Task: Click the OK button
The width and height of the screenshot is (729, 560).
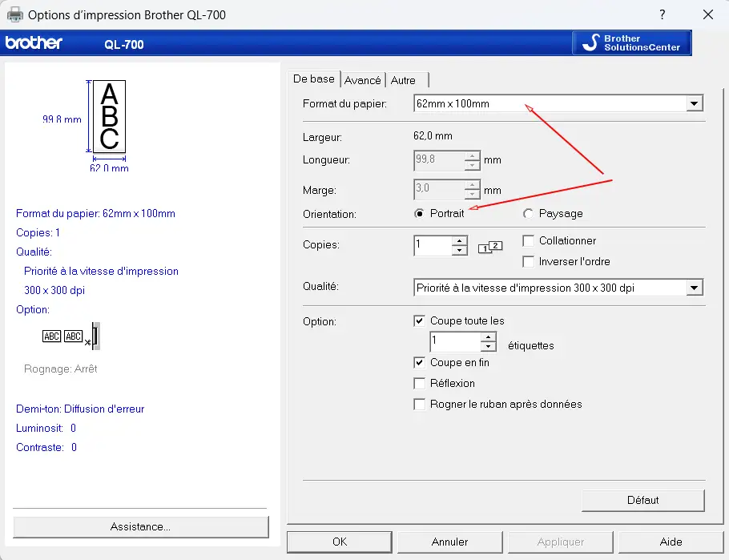Action: pos(340,542)
